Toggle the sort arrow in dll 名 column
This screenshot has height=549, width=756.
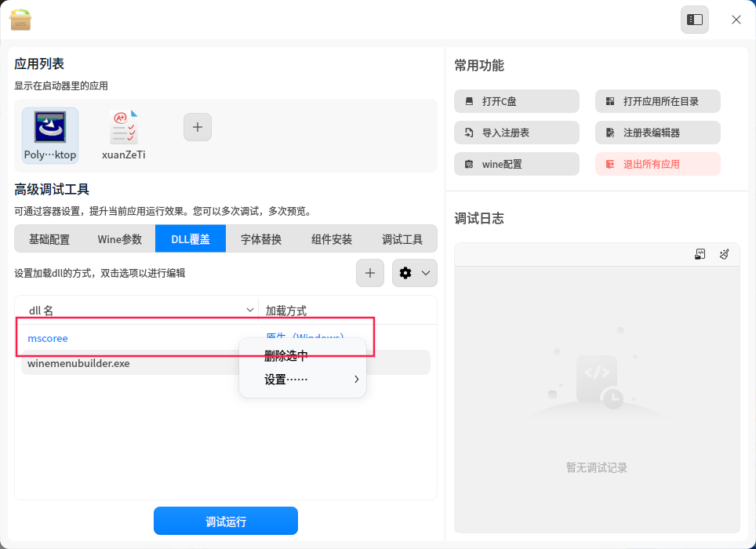pos(249,311)
